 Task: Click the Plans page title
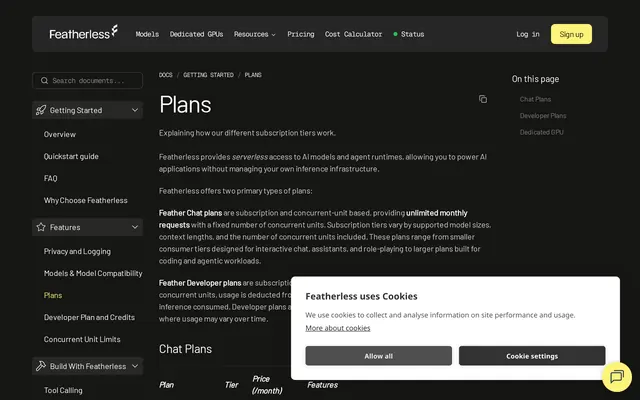point(185,104)
